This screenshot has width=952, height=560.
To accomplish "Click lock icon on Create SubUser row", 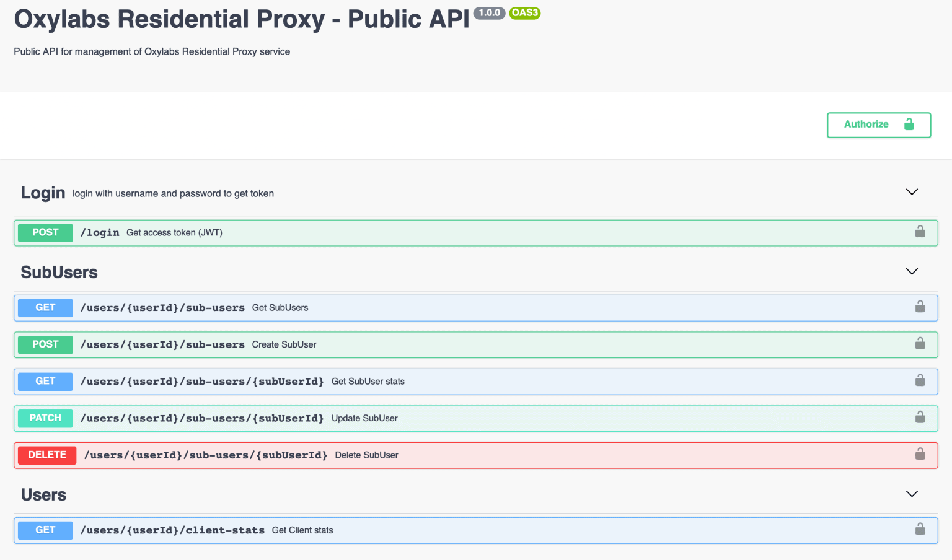I will pyautogui.click(x=920, y=344).
